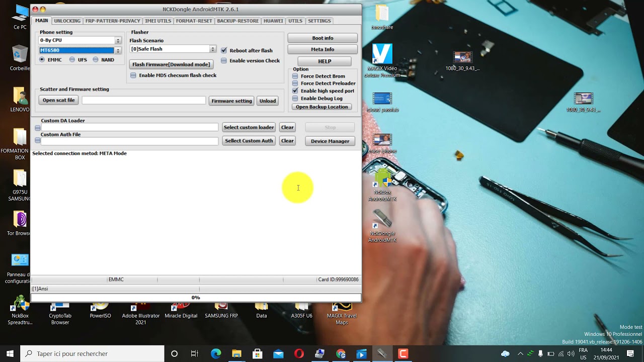
Task: Select the NAND storage radio button
Action: [96, 60]
